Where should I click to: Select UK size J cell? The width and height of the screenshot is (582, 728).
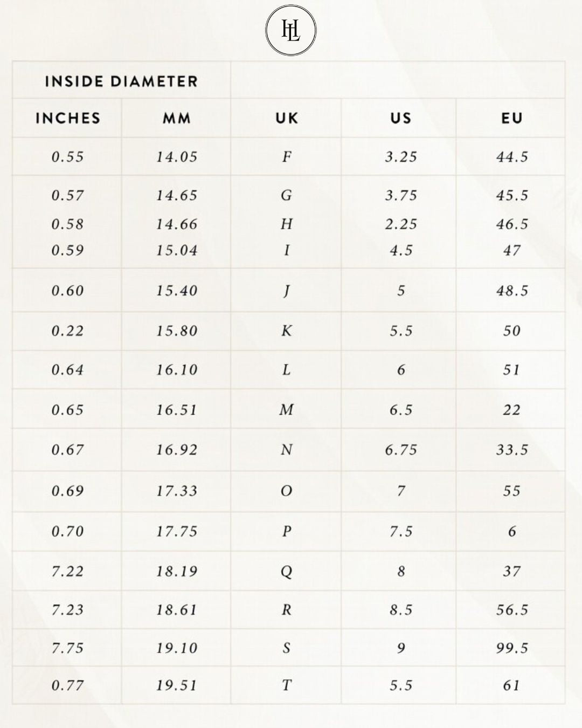pyautogui.click(x=287, y=291)
